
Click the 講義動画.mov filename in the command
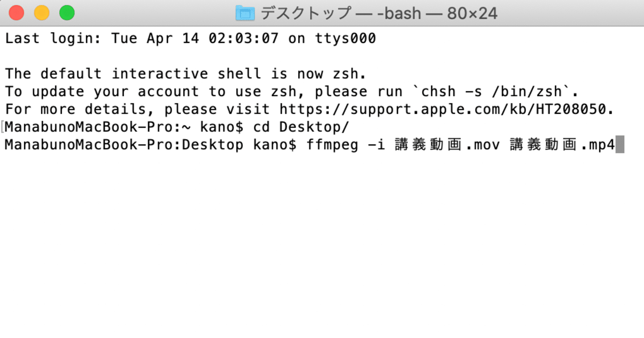click(x=447, y=144)
